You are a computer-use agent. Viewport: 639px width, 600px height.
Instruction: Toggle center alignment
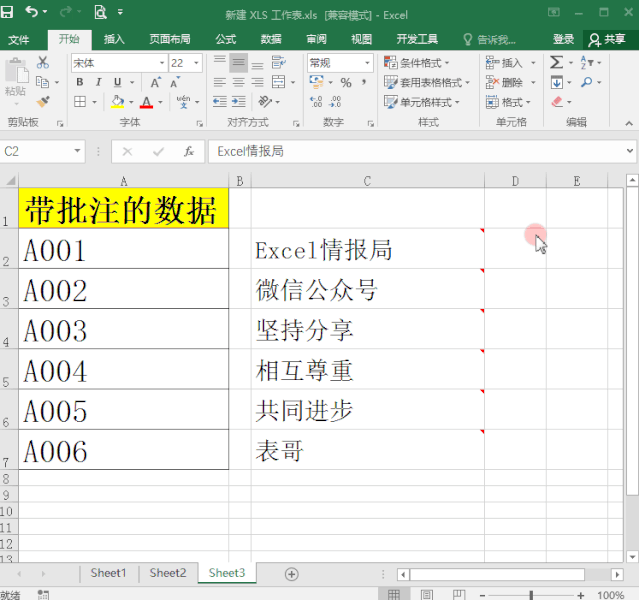pos(238,82)
